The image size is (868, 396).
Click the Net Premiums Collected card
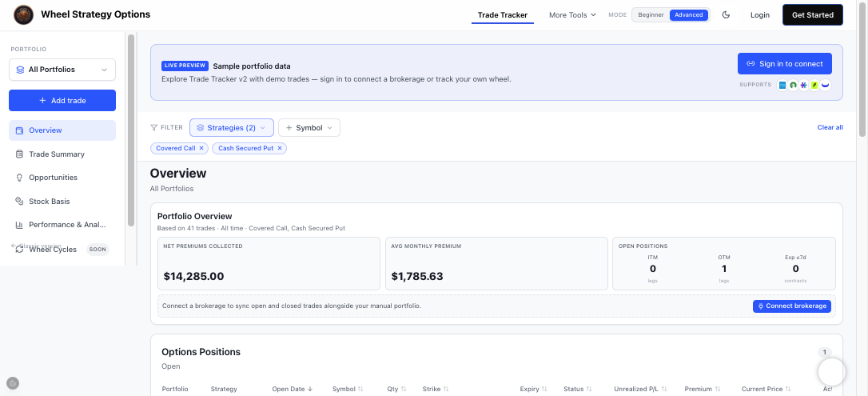coord(269,264)
